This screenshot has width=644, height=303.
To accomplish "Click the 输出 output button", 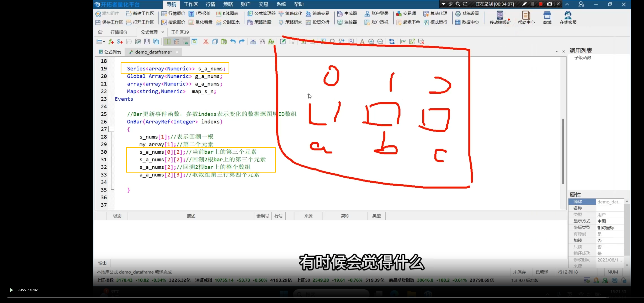I will point(102,263).
